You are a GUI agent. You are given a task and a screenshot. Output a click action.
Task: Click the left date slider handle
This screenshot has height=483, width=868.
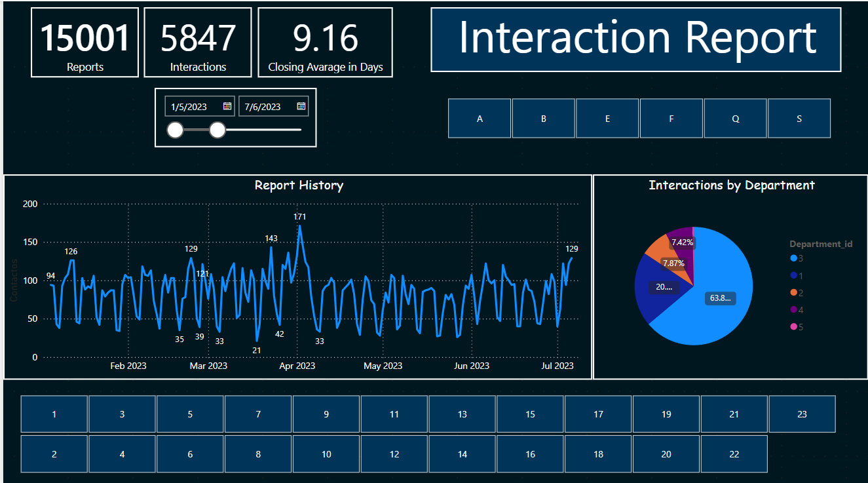176,130
